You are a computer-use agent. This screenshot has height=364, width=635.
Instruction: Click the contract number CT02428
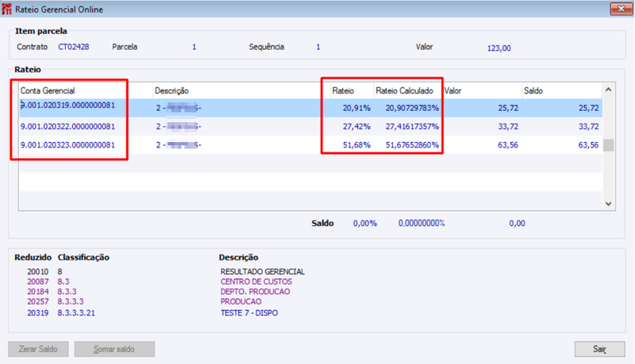pos(74,47)
